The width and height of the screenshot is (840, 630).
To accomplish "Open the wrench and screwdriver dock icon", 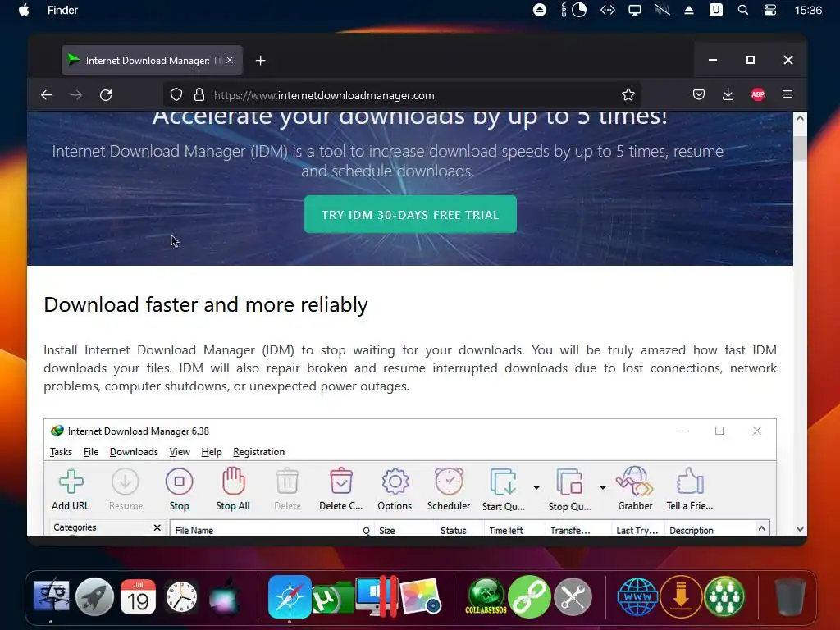I will pos(573,596).
